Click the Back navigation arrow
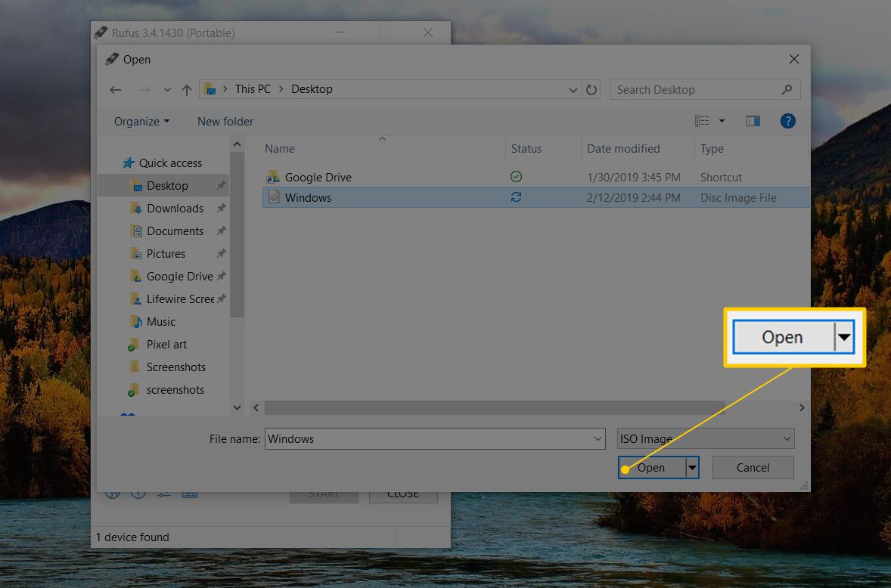The width and height of the screenshot is (891, 588). click(x=115, y=89)
